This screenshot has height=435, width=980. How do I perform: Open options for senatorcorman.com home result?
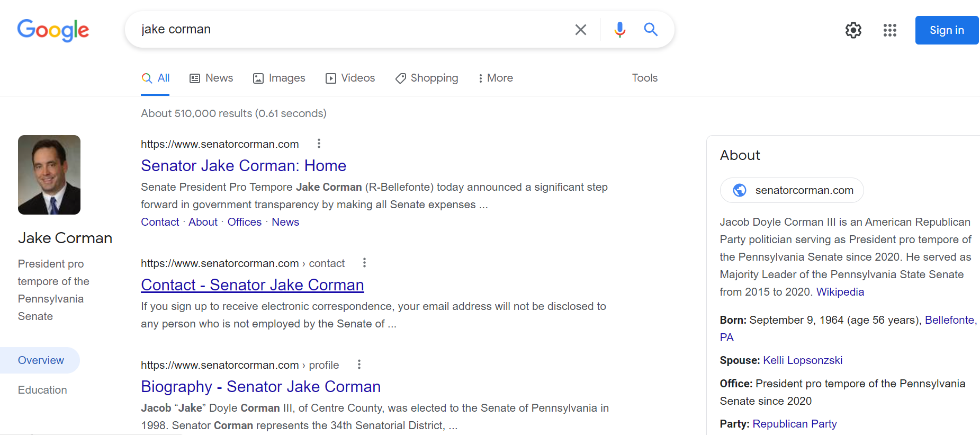click(319, 144)
